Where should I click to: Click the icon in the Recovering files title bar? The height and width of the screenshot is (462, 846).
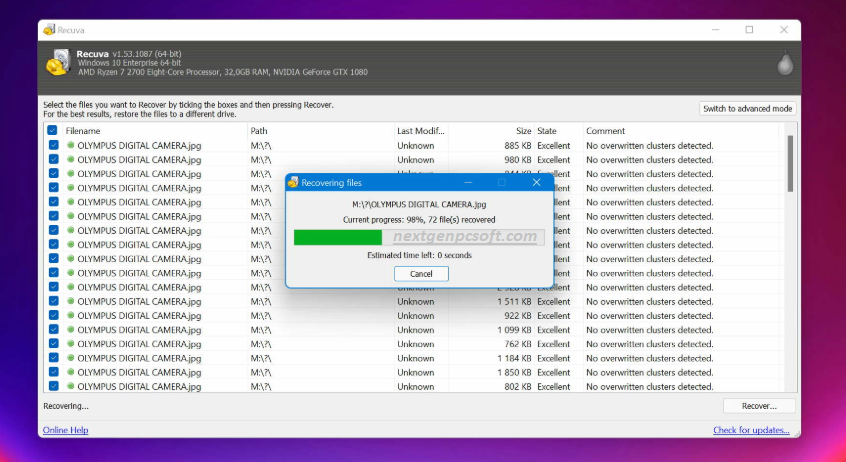pos(293,182)
